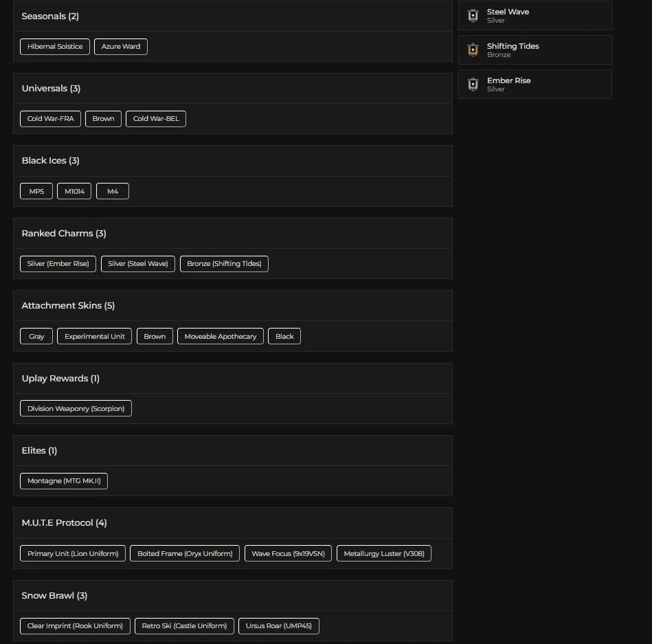652x644 pixels.
Task: Select Silver (Ember Rise) ranked charm tag
Action: [x=58, y=264]
